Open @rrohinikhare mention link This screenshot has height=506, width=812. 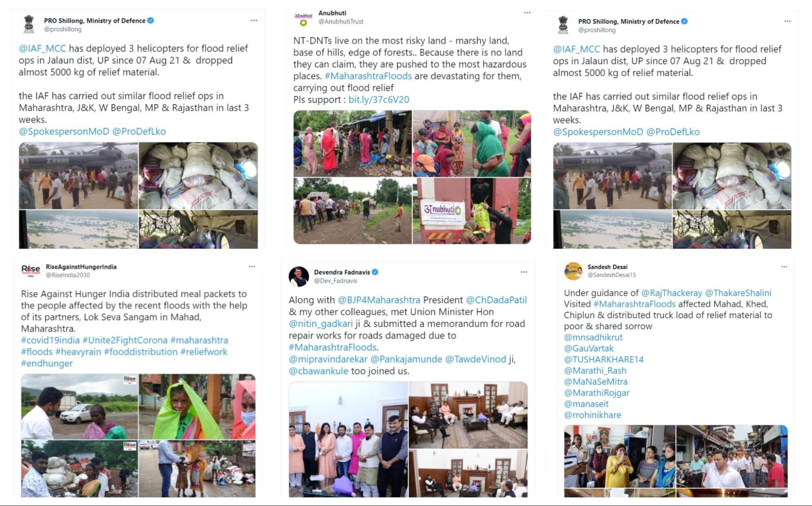tap(592, 415)
